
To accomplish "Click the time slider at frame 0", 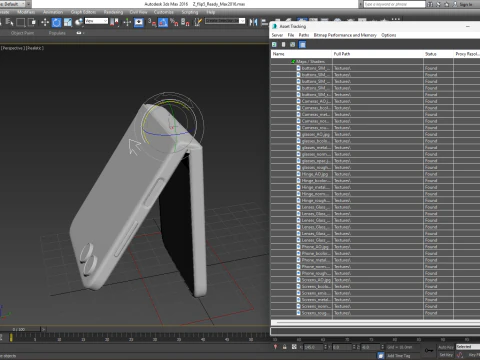I will pyautogui.click(x=20, y=329).
